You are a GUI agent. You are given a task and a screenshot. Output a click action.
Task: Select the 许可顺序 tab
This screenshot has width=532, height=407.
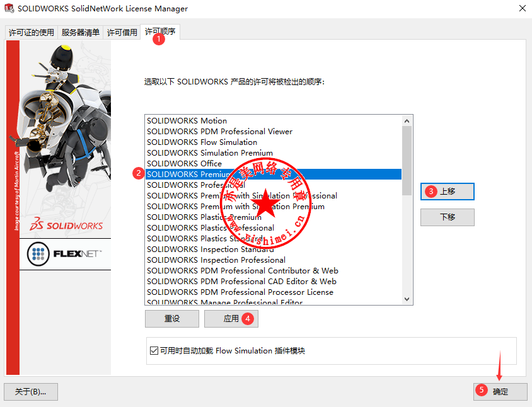(x=160, y=32)
